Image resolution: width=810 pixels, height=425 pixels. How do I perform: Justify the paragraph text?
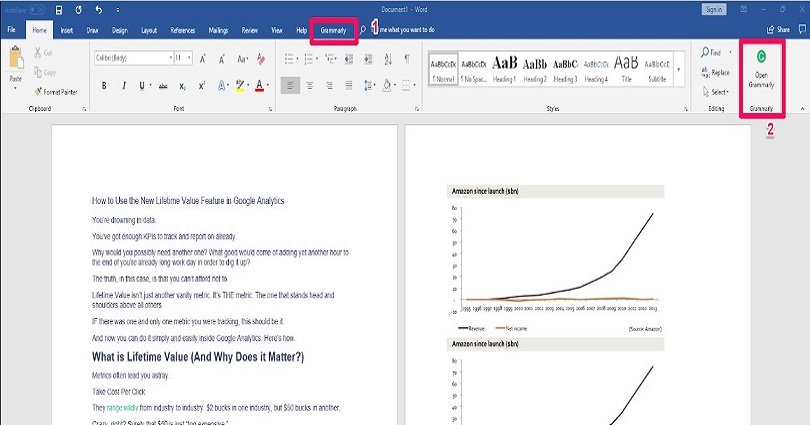[349, 86]
